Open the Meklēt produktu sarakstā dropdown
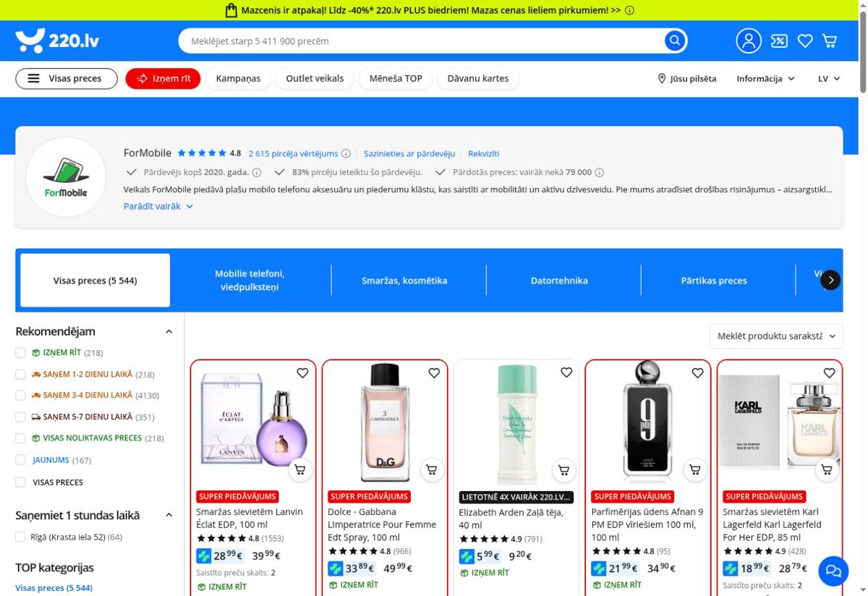This screenshot has width=868, height=596. [x=776, y=336]
